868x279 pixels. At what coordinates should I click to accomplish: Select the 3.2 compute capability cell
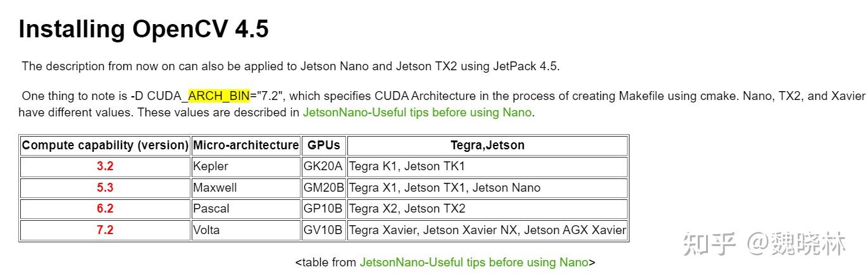(x=105, y=166)
